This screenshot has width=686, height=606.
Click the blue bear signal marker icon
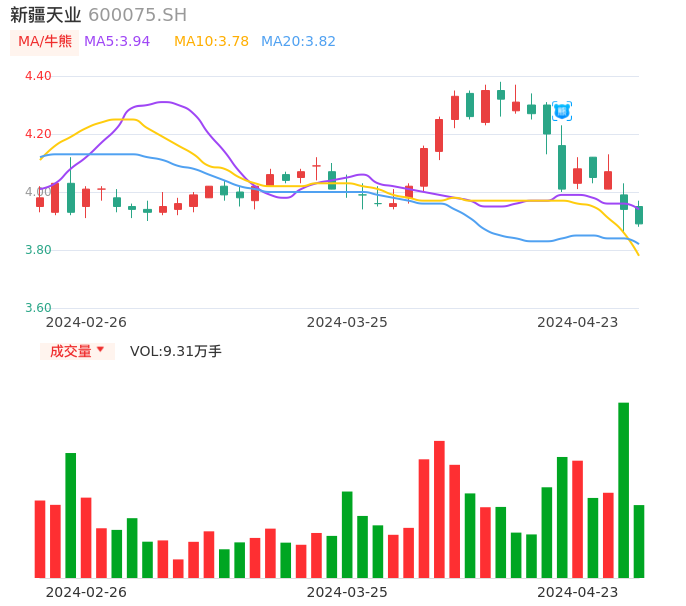point(562,111)
